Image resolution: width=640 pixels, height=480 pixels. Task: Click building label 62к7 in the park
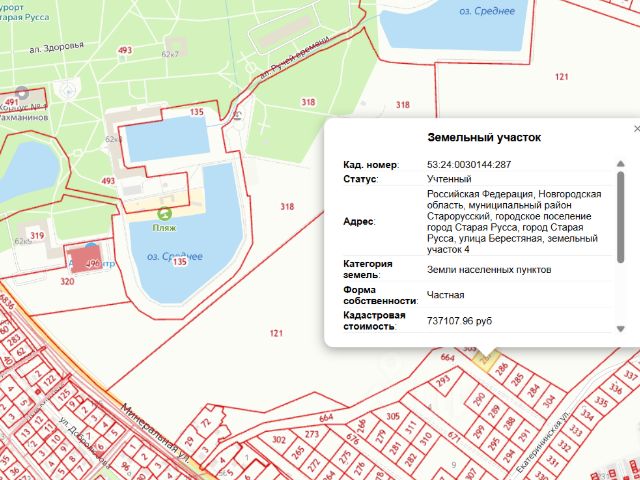[170, 54]
